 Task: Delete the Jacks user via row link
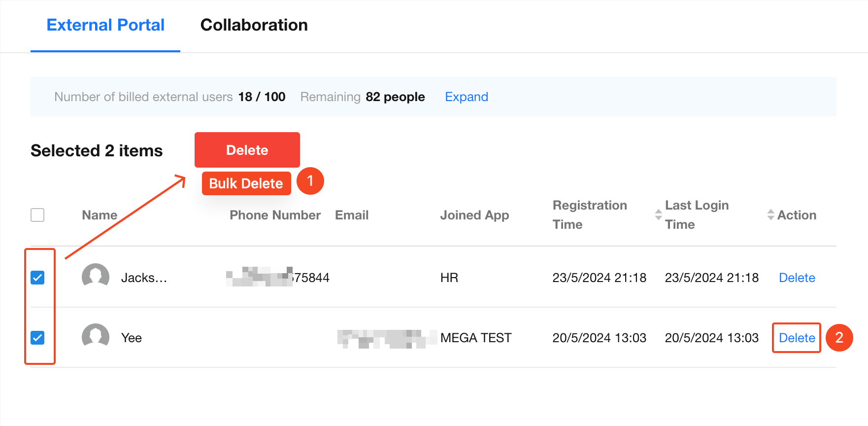click(x=797, y=278)
